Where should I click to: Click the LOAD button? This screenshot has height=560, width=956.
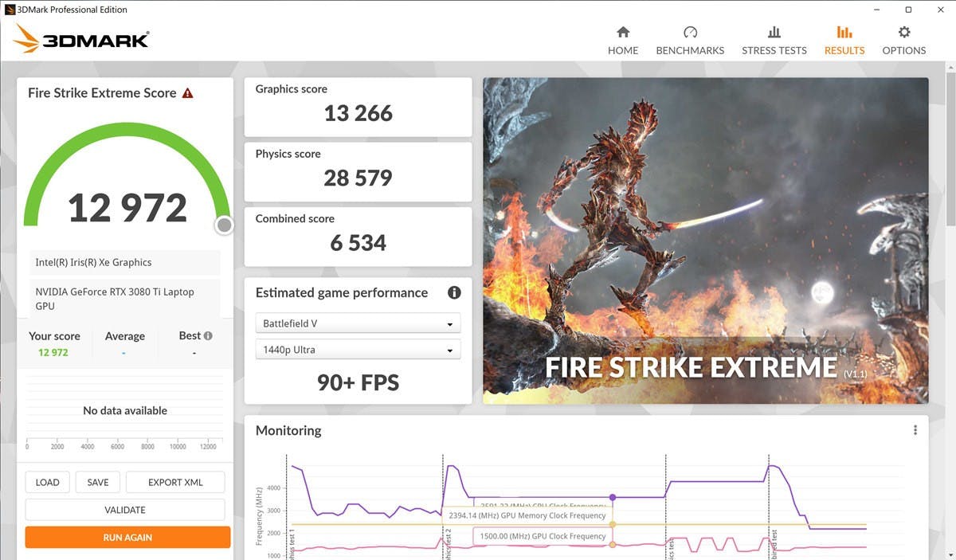[47, 482]
